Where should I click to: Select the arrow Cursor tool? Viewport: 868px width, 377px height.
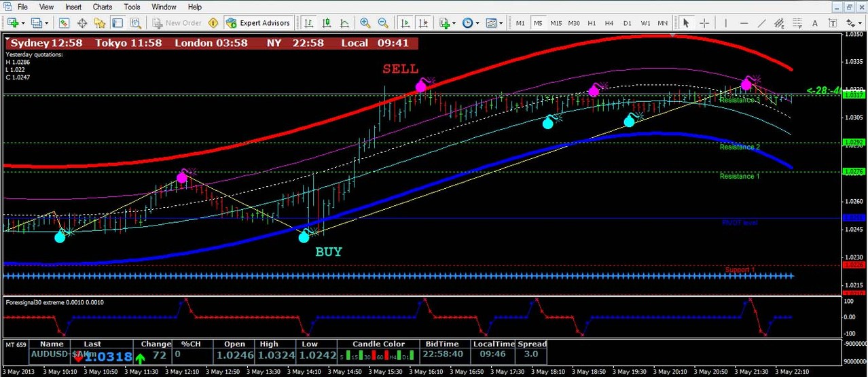coord(686,22)
